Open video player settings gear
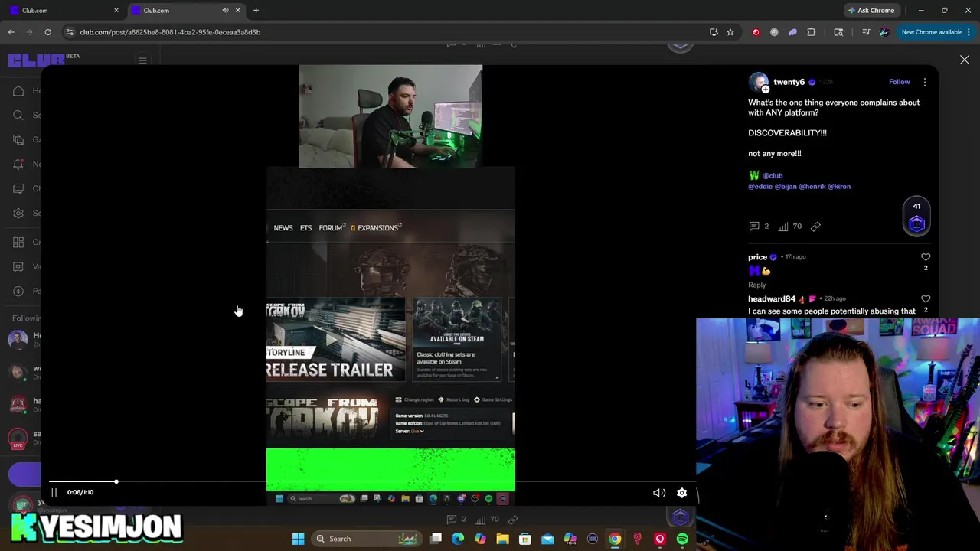980x551 pixels. 681,493
